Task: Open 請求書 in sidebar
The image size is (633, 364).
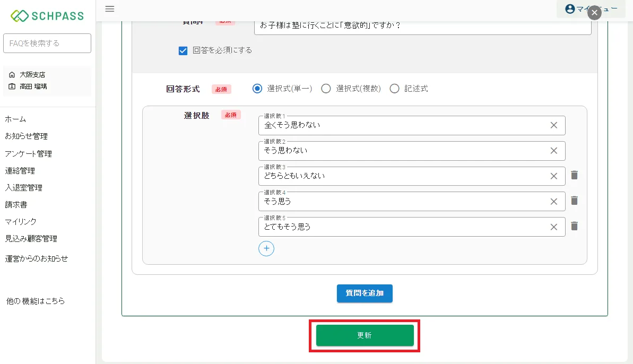Action: pyautogui.click(x=16, y=205)
